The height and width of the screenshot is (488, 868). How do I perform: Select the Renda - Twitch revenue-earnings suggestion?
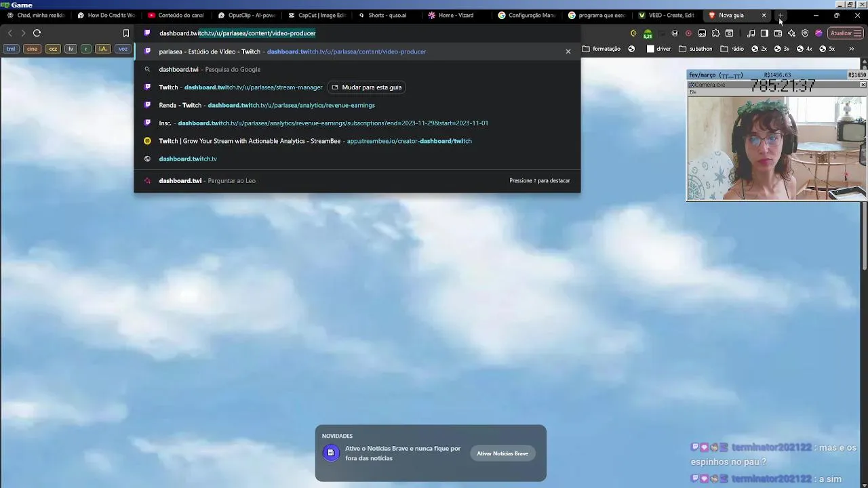[x=357, y=105]
